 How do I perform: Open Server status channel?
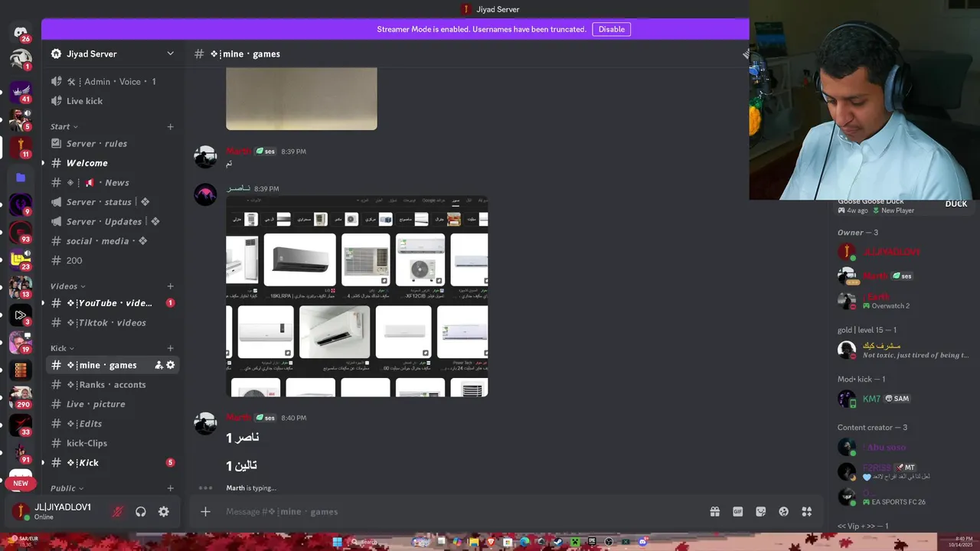113,202
